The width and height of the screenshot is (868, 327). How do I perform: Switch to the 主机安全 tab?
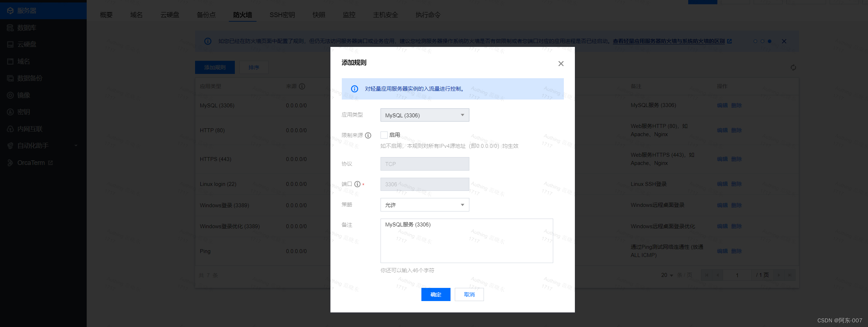(386, 15)
